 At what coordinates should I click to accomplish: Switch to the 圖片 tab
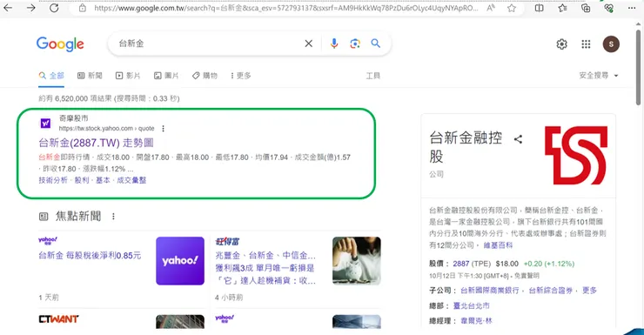pyautogui.click(x=166, y=76)
